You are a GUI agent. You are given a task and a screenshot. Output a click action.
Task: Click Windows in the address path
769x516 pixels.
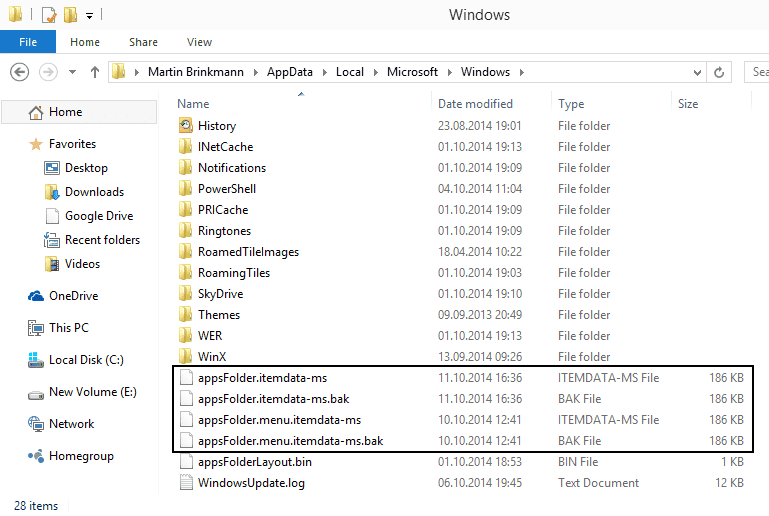(485, 72)
